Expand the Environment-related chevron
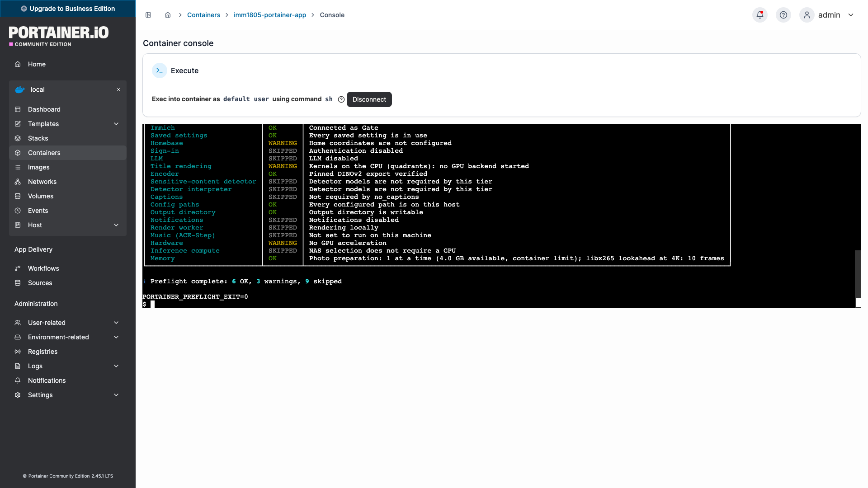 coord(116,337)
